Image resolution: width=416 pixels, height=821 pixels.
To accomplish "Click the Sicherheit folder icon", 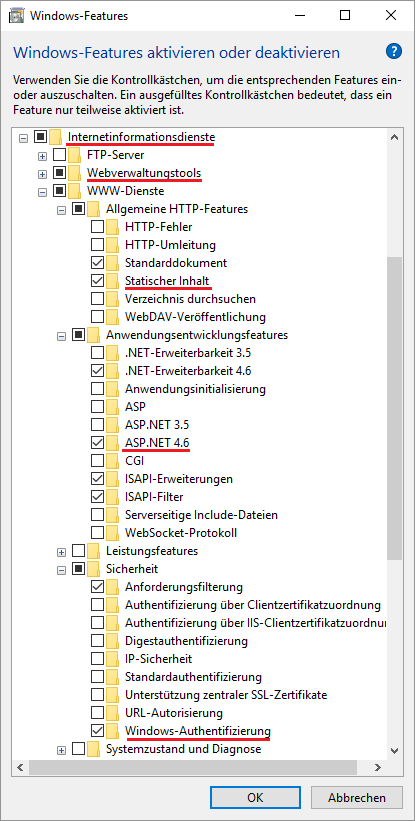I will [x=94, y=569].
